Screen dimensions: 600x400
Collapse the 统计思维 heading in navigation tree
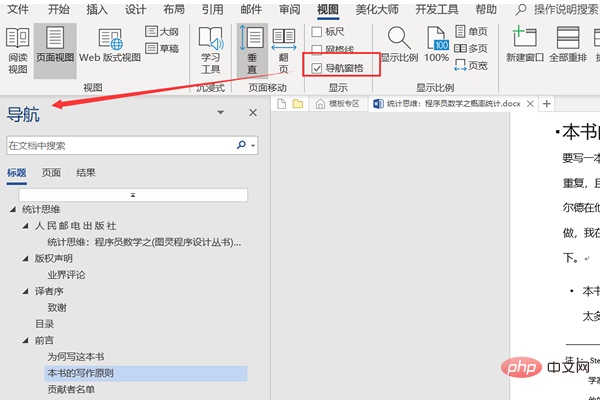[x=13, y=209]
